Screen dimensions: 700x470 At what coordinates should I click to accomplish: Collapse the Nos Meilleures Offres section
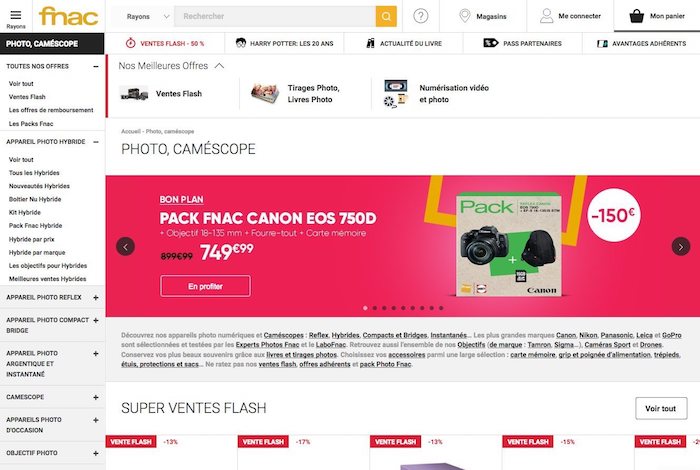[x=219, y=66]
